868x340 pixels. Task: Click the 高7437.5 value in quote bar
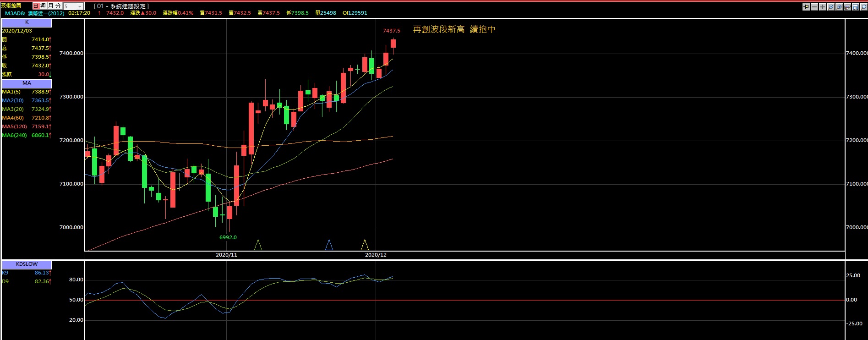(x=268, y=13)
